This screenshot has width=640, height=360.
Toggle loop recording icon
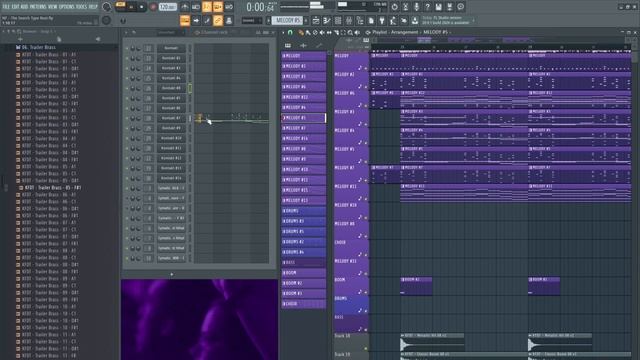point(229,7)
